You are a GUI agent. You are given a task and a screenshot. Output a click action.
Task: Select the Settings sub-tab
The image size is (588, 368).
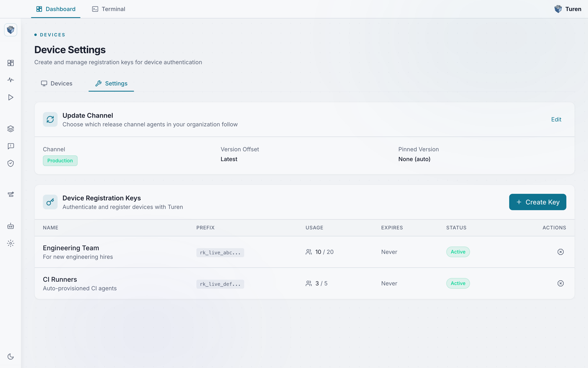111,84
